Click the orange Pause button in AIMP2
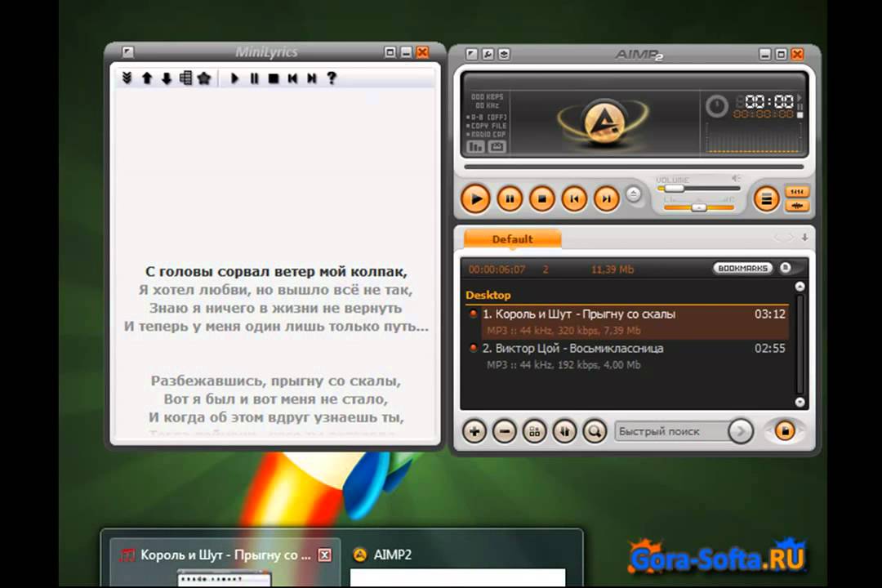882x588 pixels. click(510, 198)
